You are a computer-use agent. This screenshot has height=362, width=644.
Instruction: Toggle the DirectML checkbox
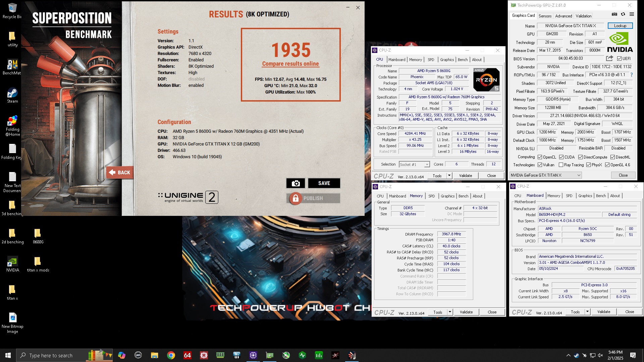(x=612, y=157)
